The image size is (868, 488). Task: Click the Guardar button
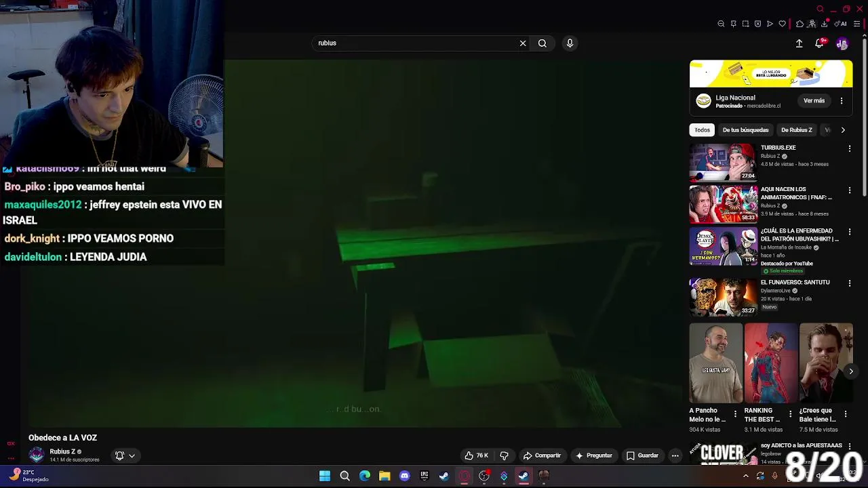coord(642,455)
